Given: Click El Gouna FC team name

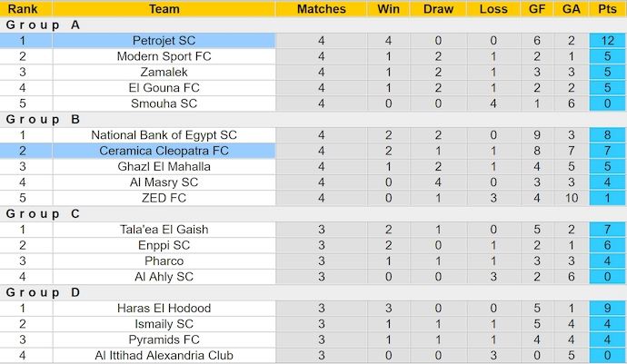Looking at the screenshot, I should (x=164, y=88).
